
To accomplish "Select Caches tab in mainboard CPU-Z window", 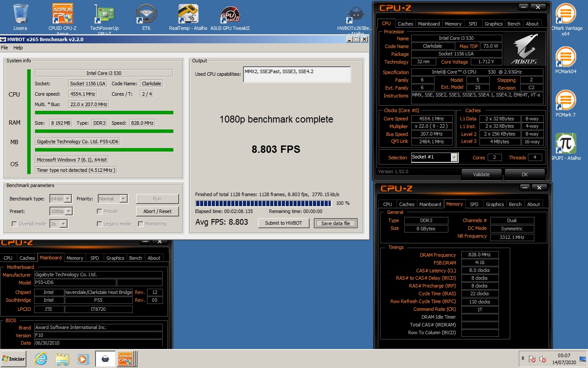I will [x=27, y=258].
